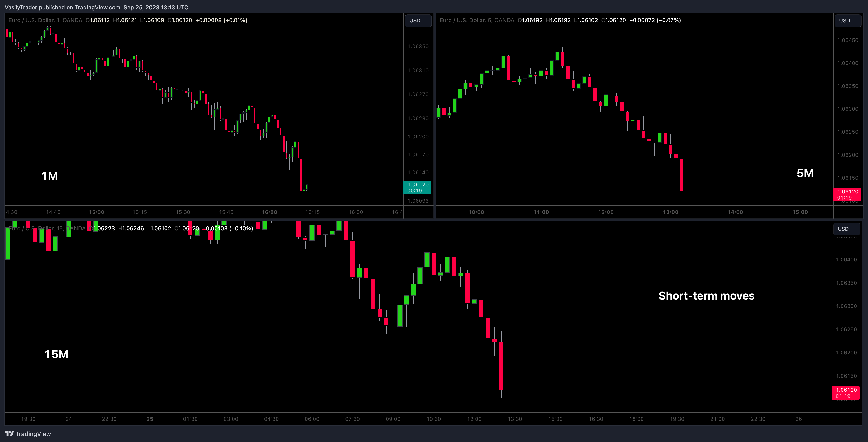The width and height of the screenshot is (868, 442).
Task: Click 13:00 on the 5M time axis
Action: tap(670, 212)
